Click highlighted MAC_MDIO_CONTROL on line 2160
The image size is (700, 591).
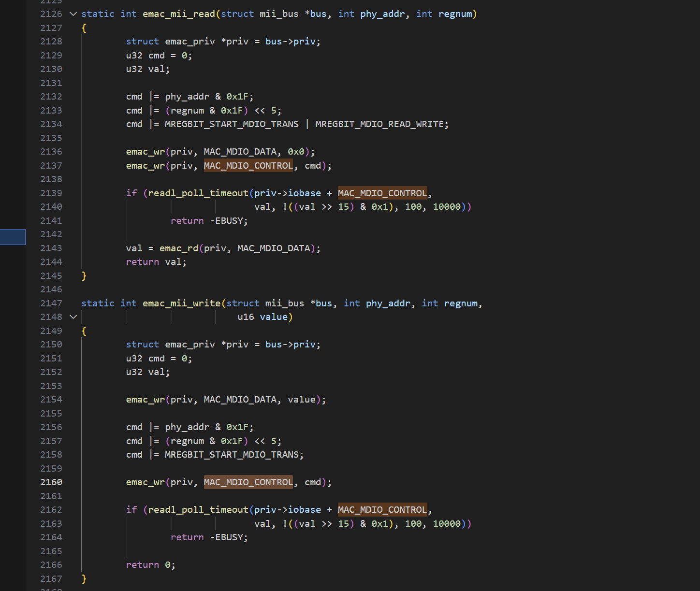coord(248,482)
